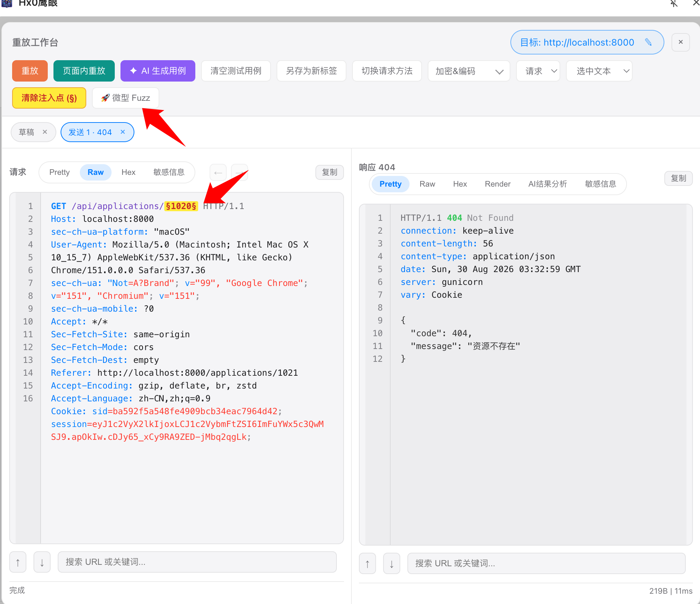700x604 pixels.
Task: Switch request method via 切换请求方法
Action: coord(387,71)
